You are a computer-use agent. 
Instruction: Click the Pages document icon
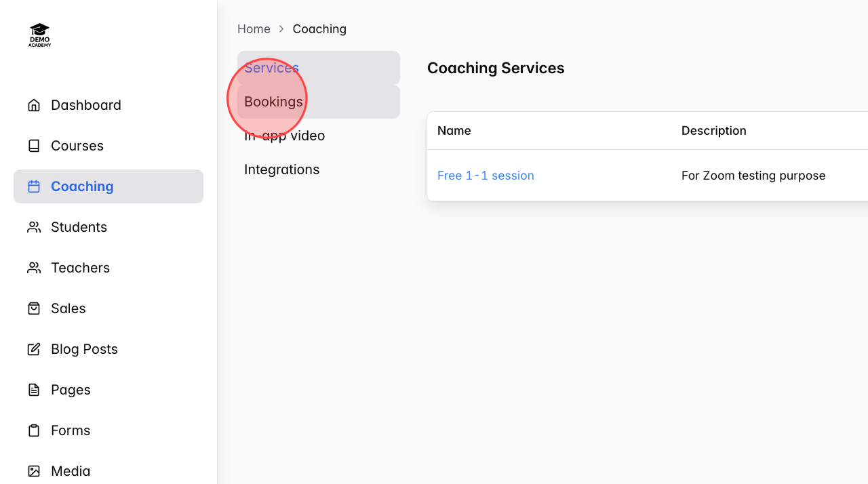[x=34, y=390]
